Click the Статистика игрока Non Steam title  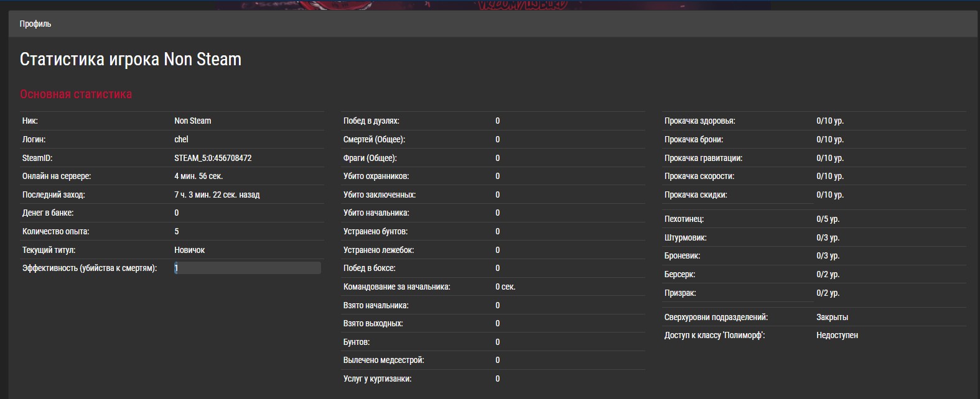pyautogui.click(x=131, y=60)
